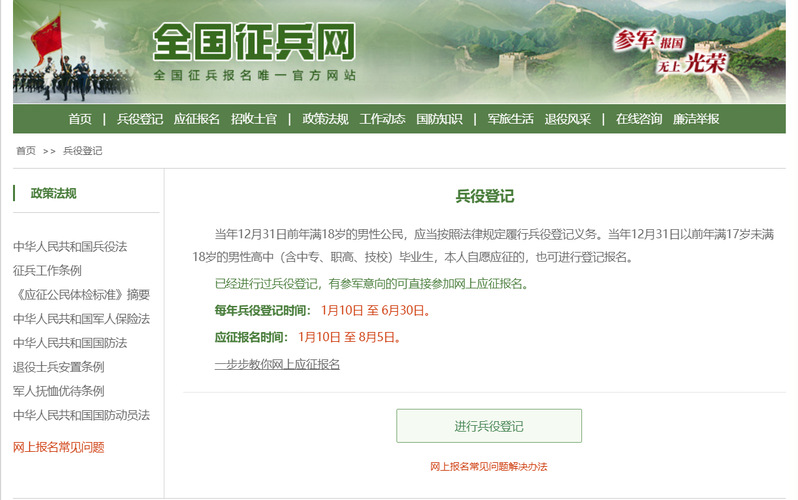Open 兵役登记 in the green navigation bar
The image size is (798, 500).
(140, 119)
